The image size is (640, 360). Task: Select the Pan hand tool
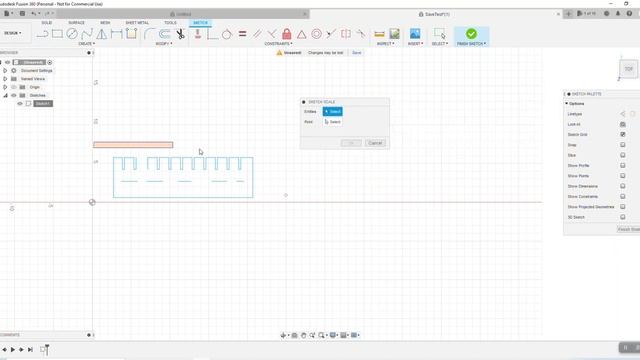303,335
